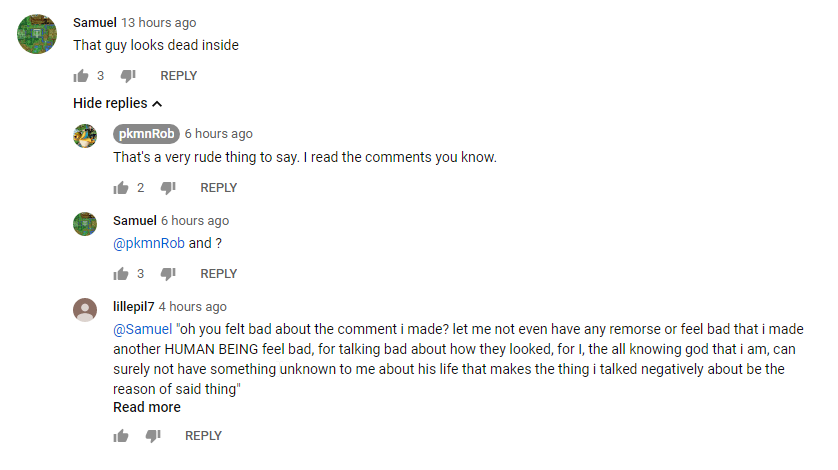Open the @pkmnRob mention link
This screenshot has height=470, width=838.
point(149,243)
